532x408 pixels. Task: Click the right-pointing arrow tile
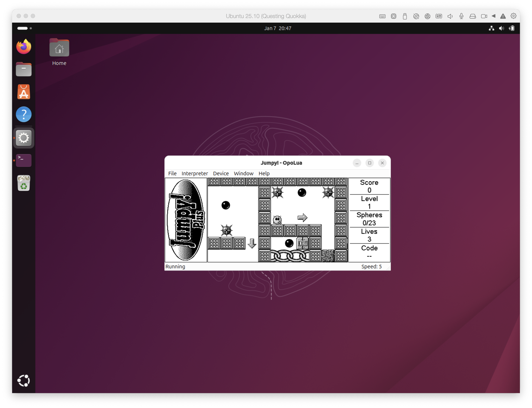click(302, 218)
